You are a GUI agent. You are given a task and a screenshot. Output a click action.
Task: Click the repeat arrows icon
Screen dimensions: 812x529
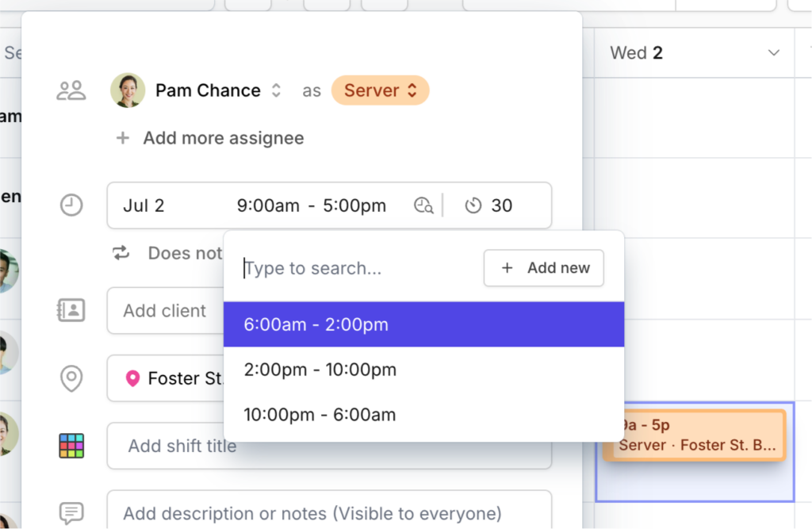(x=121, y=253)
